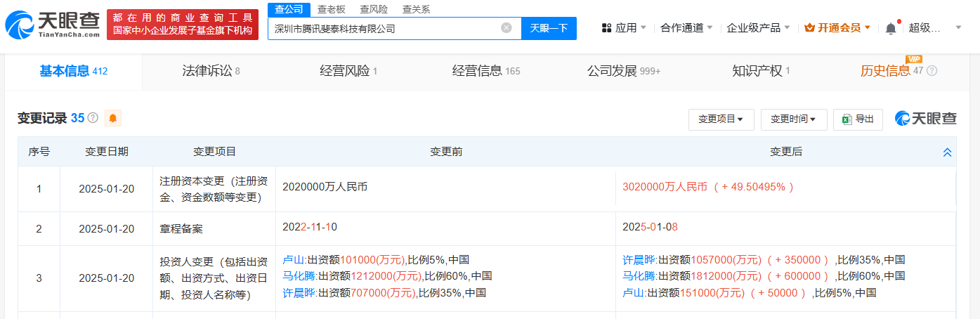The image size is (980, 319).
Task: Click the 天眼一下 search button
Action: (549, 28)
